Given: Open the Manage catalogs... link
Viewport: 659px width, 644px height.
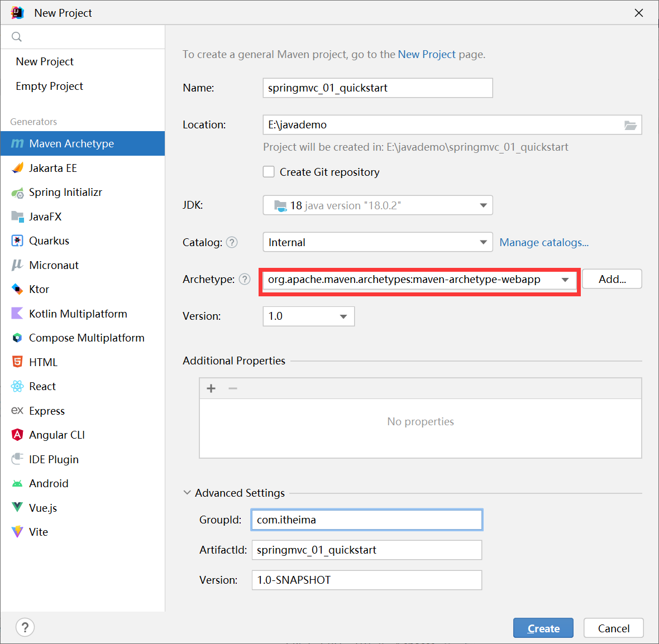Looking at the screenshot, I should point(544,242).
